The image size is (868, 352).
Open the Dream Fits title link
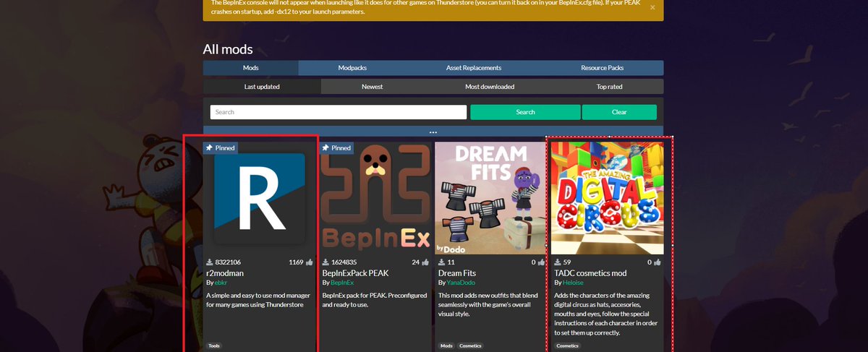point(457,273)
